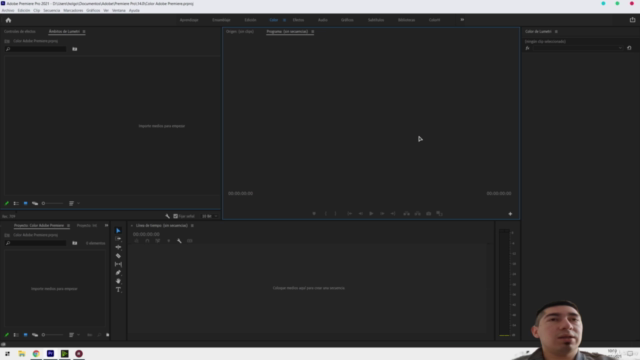The width and height of the screenshot is (640, 360).
Task: Toggle the Fijar señal checkbox
Action: (x=176, y=216)
